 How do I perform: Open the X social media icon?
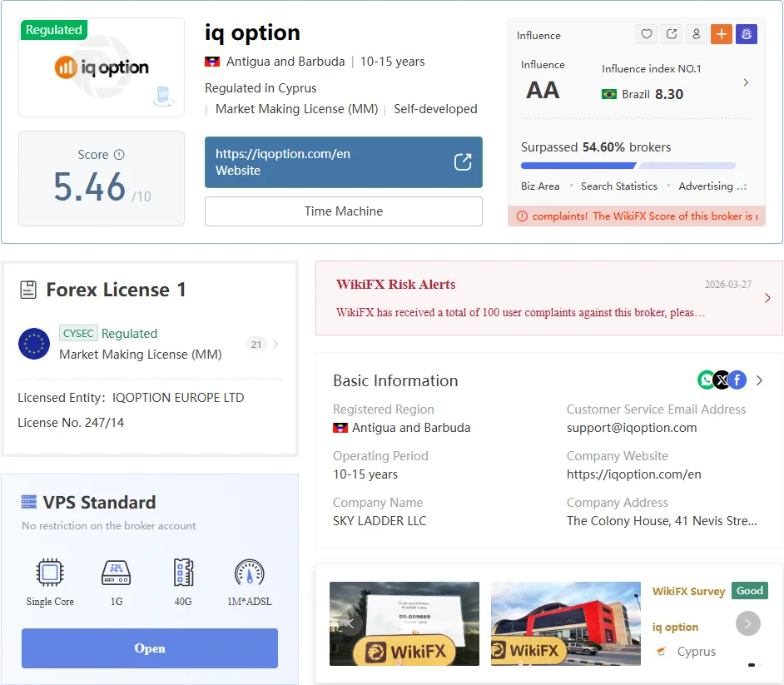(x=722, y=380)
